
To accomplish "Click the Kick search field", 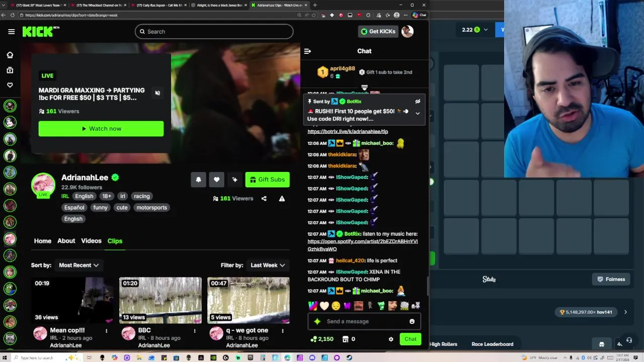I will [214, 32].
